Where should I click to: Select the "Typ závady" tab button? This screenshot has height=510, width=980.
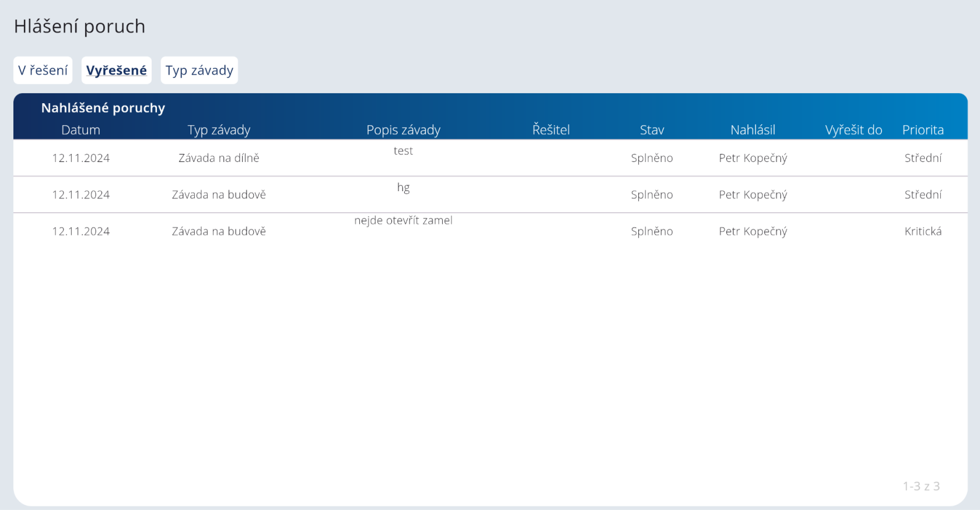[199, 71]
